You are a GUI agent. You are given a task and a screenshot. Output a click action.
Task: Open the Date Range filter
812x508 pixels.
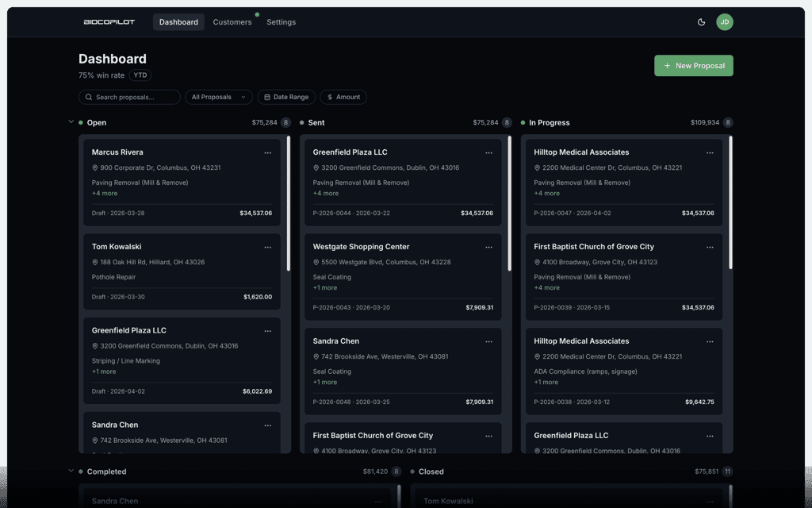coord(286,97)
